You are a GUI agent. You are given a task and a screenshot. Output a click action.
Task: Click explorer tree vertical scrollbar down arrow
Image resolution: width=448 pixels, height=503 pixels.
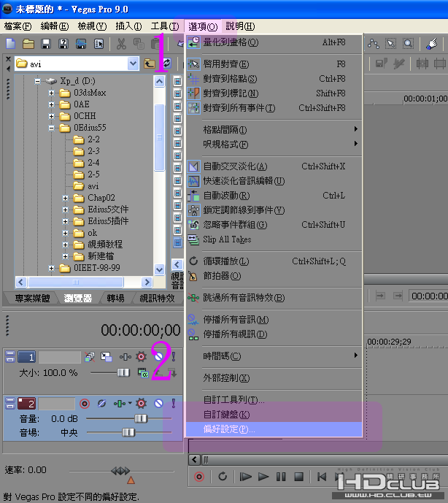tap(159, 269)
